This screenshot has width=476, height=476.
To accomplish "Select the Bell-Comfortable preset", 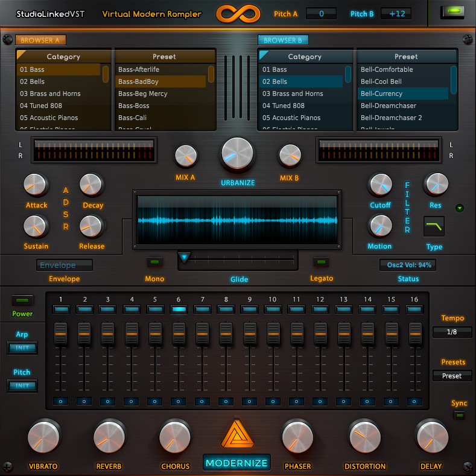I will point(402,69).
